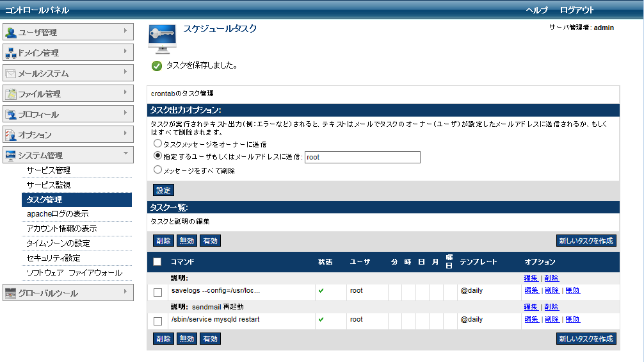
Task: Click the scheduled task key-and-monitor icon
Action: (162, 38)
